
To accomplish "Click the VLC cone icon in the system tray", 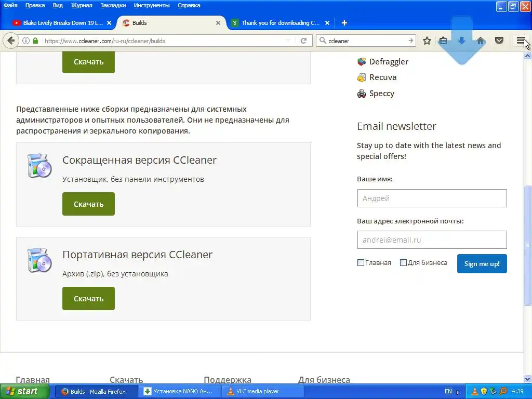I will (475, 391).
